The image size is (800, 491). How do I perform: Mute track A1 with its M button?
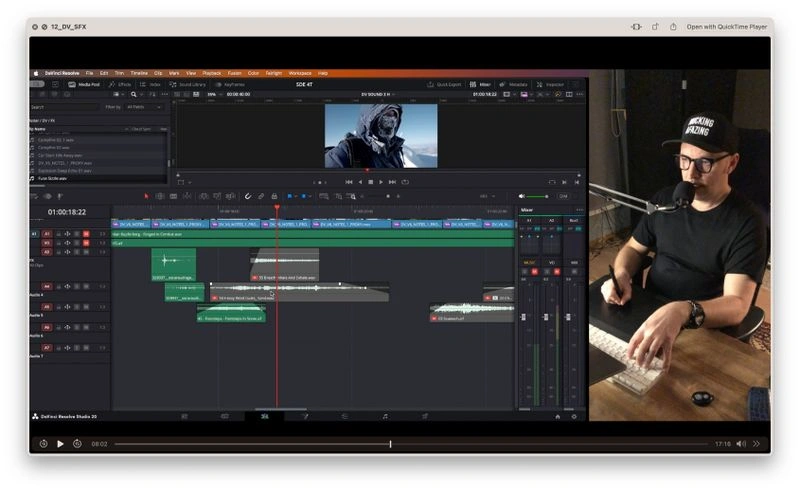click(x=86, y=234)
